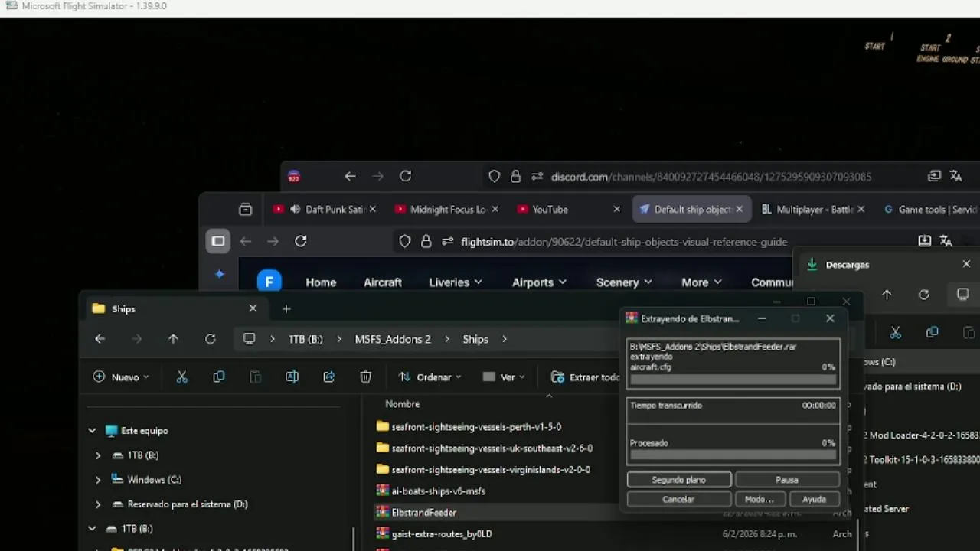980x551 pixels.
Task: Open the Ordenar sort dropdown
Action: 430,377
